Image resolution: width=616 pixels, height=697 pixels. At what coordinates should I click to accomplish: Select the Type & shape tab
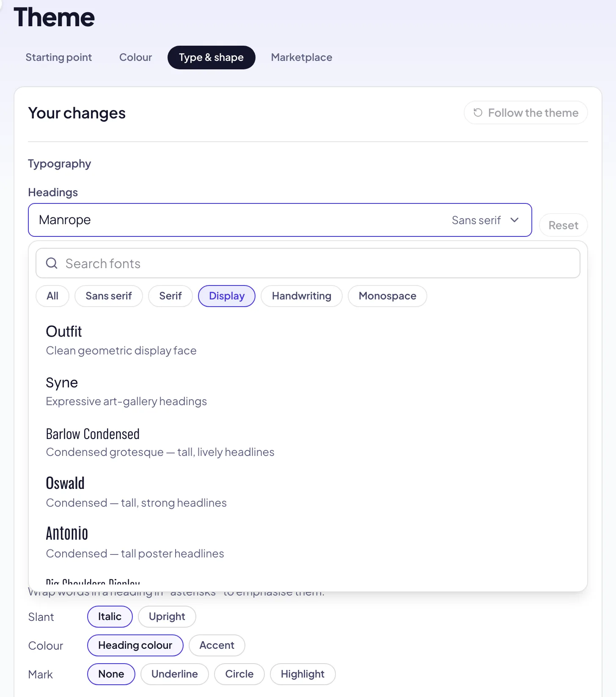click(212, 58)
